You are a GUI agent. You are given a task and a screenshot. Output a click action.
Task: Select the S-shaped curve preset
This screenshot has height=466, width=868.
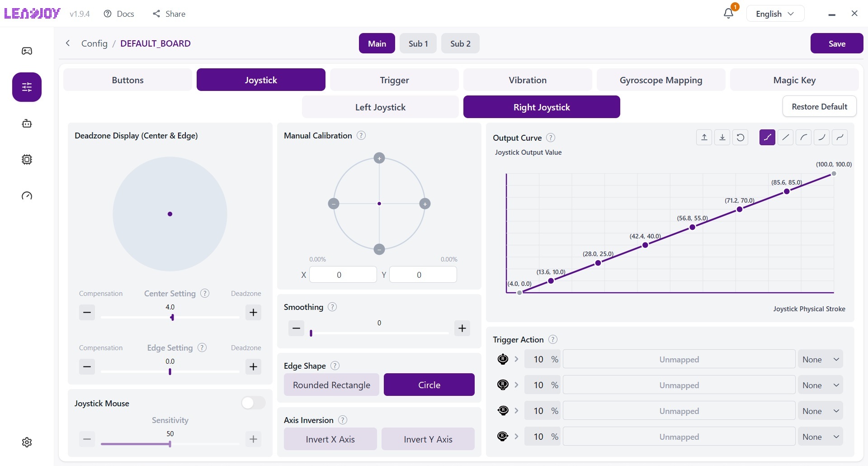click(x=840, y=137)
